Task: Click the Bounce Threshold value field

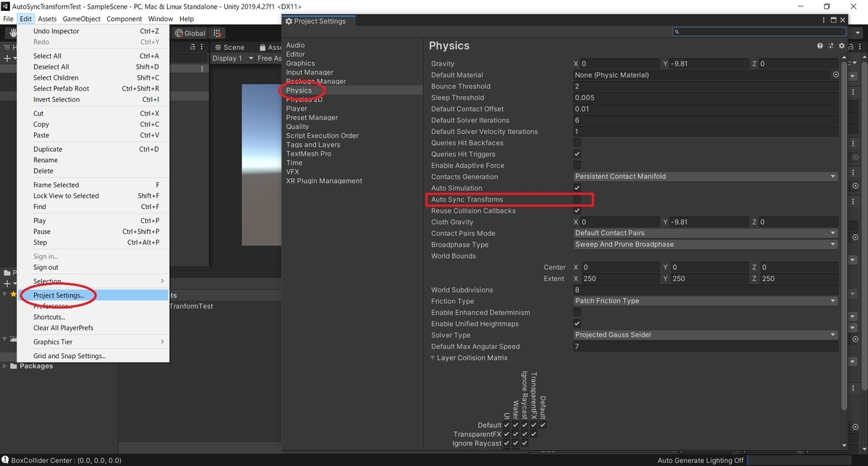Action: pyautogui.click(x=706, y=86)
